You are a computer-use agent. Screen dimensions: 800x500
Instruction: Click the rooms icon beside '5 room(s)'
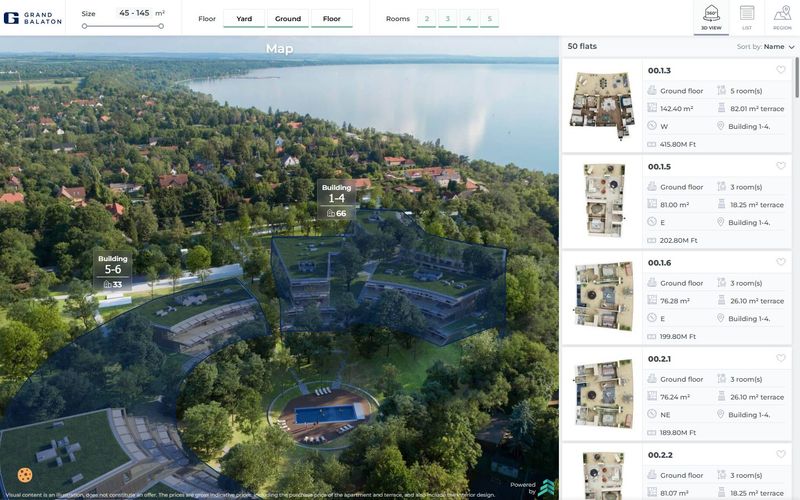click(x=721, y=90)
